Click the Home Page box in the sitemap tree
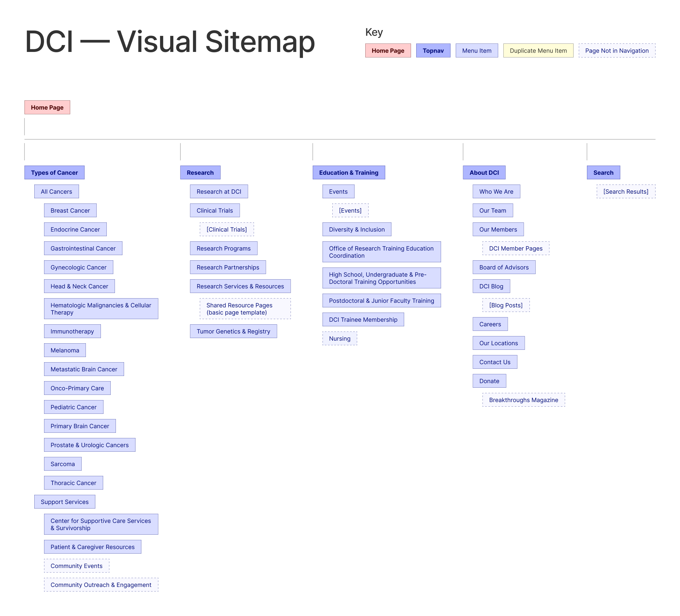680x616 pixels. [47, 107]
